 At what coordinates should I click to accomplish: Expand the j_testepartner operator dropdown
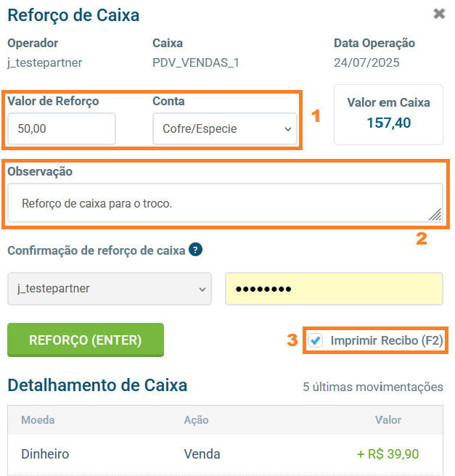(109, 289)
